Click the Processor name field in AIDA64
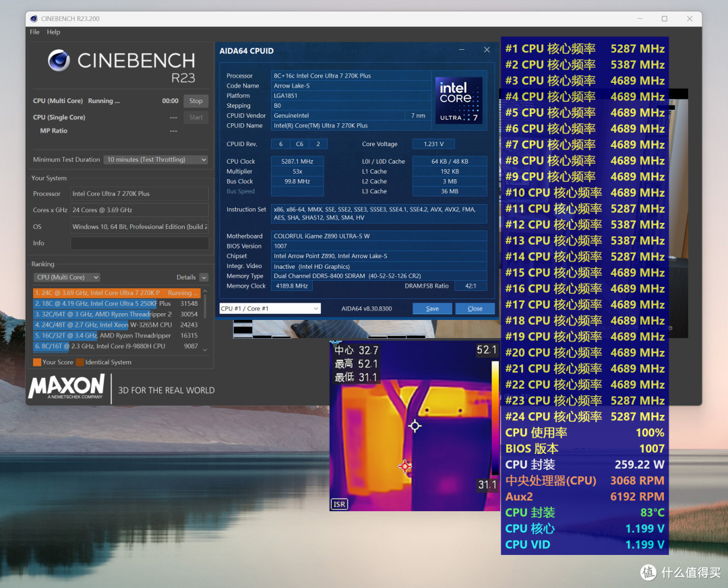The image size is (728, 588). [351, 75]
